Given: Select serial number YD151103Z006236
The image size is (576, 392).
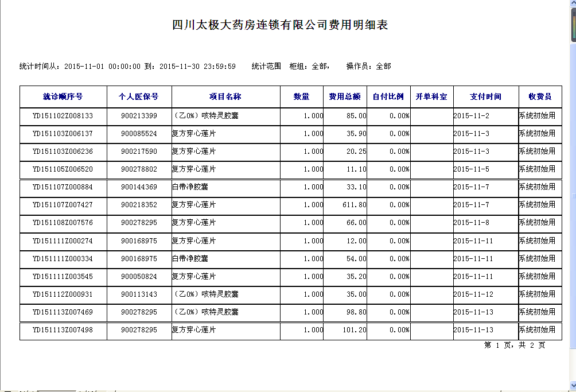Looking at the screenshot, I should coord(63,152).
